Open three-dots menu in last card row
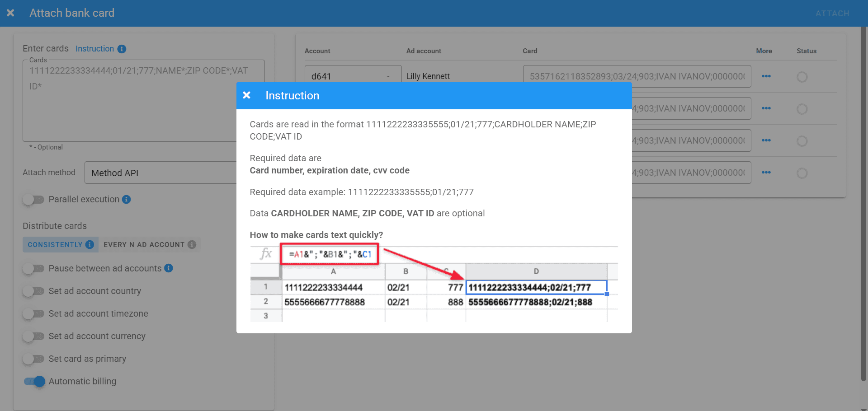Viewport: 868px width, 411px height. click(x=766, y=173)
